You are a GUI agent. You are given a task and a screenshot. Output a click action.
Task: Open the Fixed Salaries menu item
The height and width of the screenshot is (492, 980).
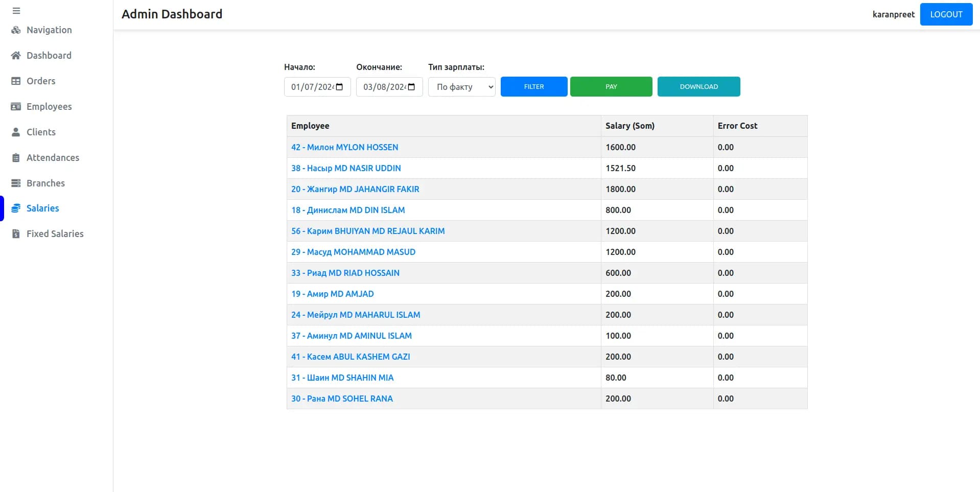(55, 234)
